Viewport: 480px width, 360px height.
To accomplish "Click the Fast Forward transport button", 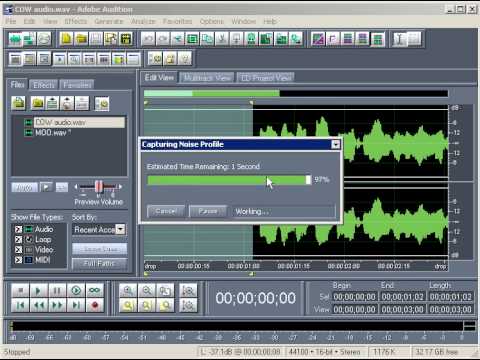I will pos(57,305).
